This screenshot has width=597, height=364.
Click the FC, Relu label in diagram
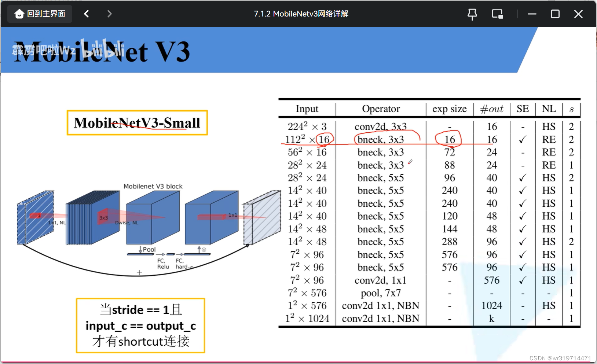[x=163, y=264]
